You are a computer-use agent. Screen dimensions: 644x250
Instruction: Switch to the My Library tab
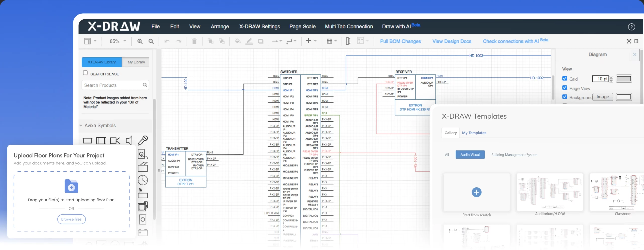[136, 62]
